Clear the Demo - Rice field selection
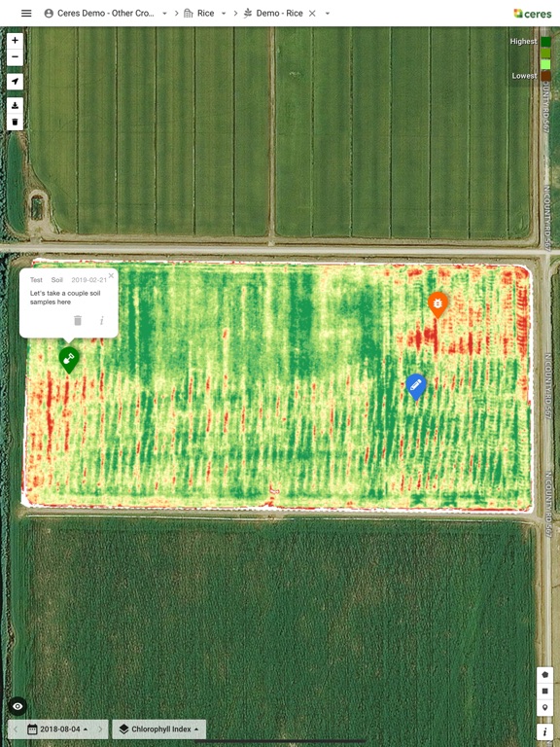The width and height of the screenshot is (560, 747). pyautogui.click(x=312, y=14)
